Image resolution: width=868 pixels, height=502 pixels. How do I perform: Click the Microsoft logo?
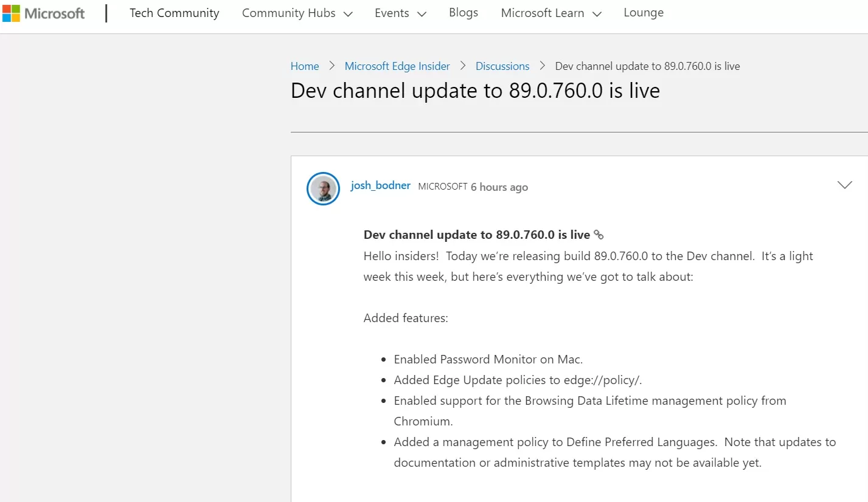click(44, 13)
